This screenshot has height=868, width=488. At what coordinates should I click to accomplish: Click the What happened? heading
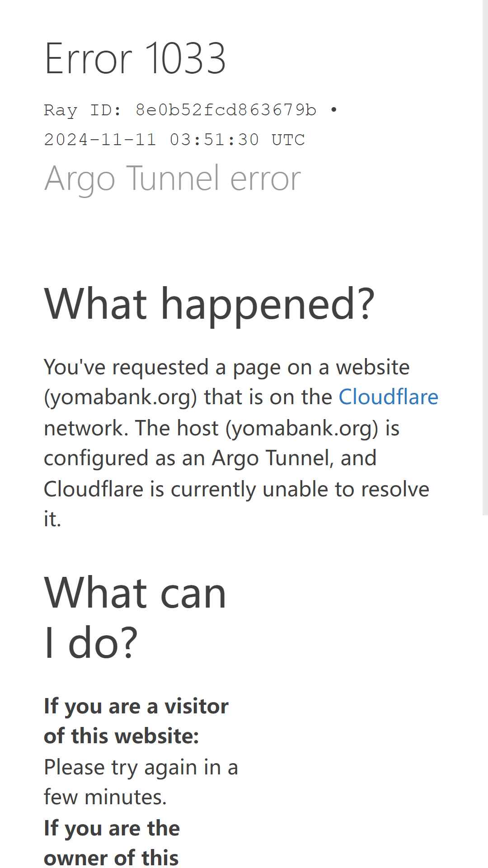click(209, 304)
